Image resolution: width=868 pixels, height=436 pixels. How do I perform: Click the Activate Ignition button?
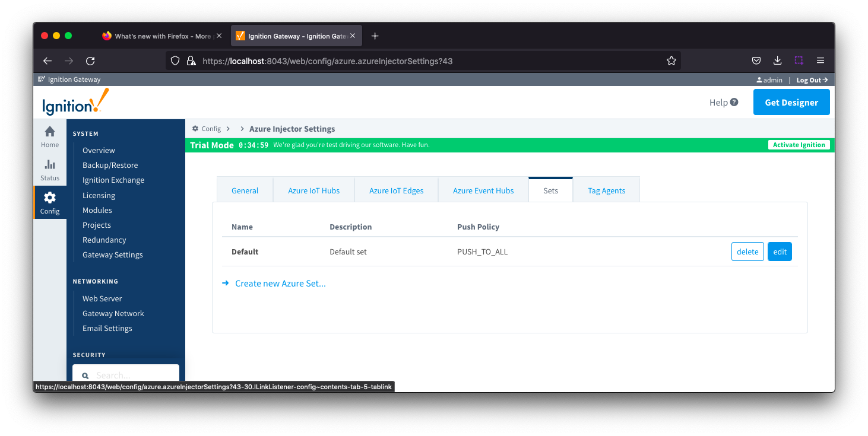tap(799, 145)
